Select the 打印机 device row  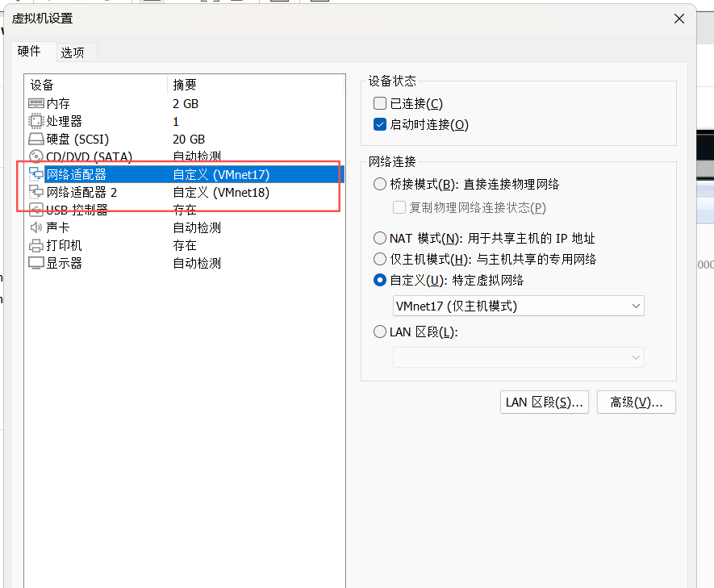(x=185, y=245)
